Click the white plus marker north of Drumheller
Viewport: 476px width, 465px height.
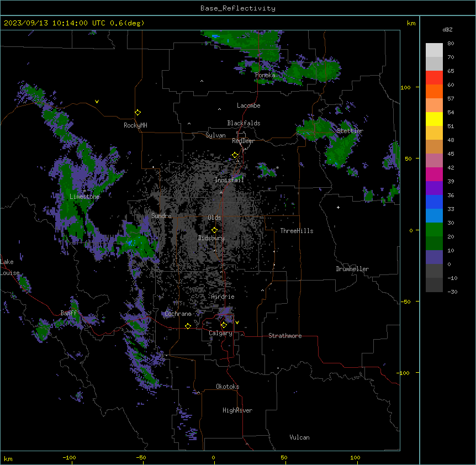click(x=338, y=207)
